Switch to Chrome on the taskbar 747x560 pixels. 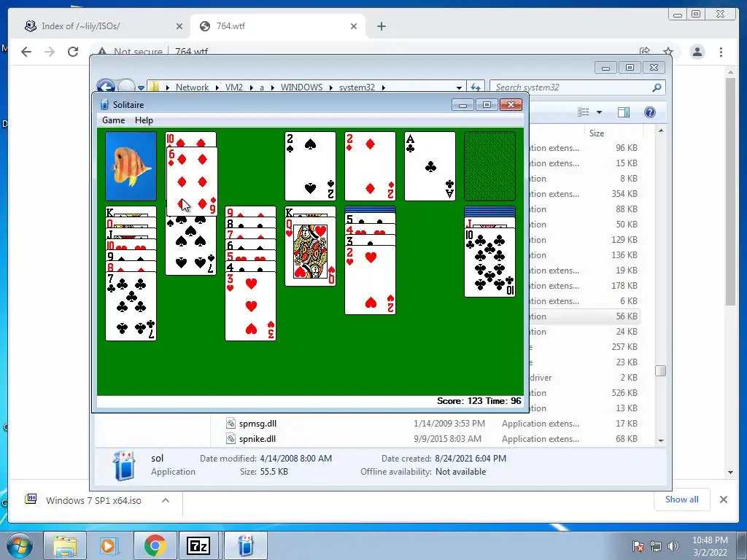tap(155, 545)
